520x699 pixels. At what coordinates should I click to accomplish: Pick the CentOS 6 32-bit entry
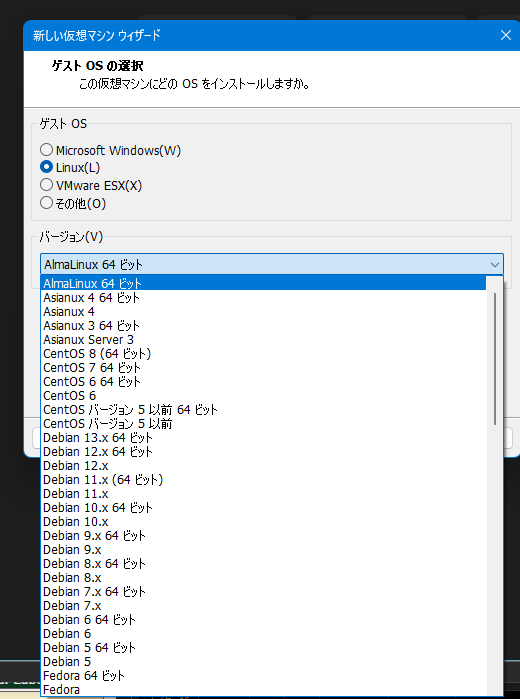point(263,395)
